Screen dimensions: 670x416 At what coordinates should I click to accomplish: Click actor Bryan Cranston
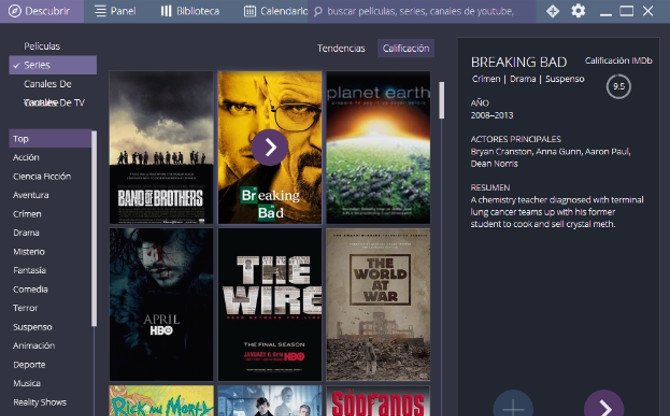[x=501, y=152]
